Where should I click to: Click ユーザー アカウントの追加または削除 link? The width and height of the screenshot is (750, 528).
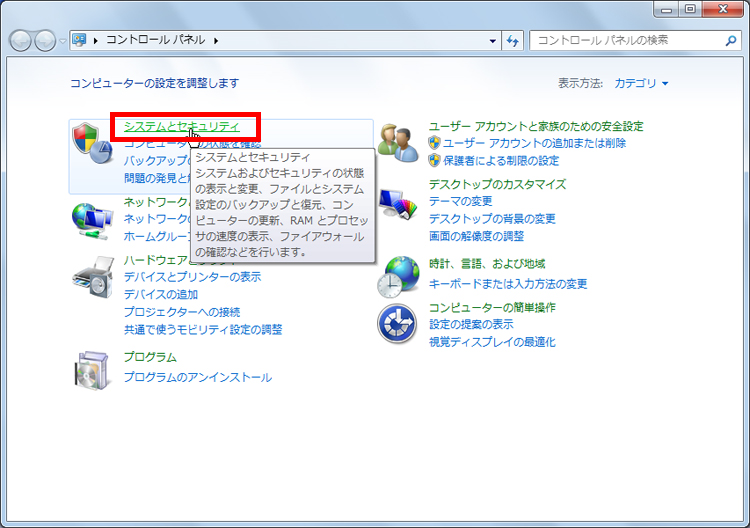pos(534,143)
